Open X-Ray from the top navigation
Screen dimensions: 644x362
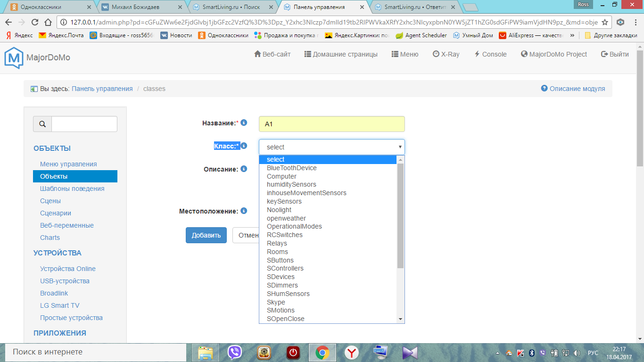(x=446, y=54)
